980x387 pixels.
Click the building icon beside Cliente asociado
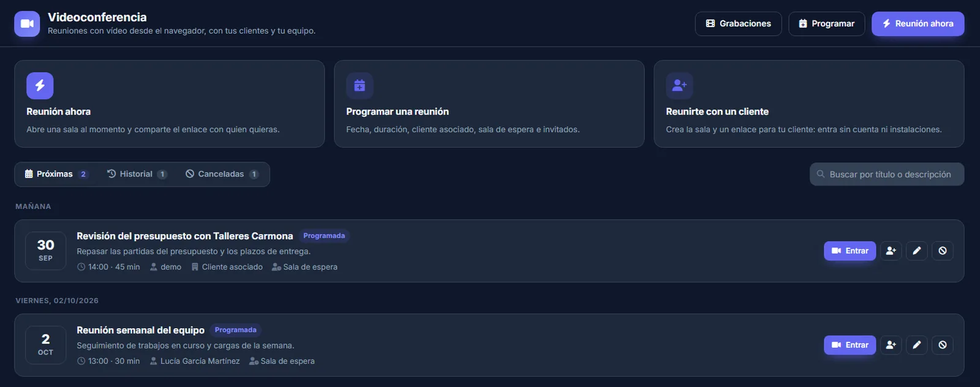[195, 267]
